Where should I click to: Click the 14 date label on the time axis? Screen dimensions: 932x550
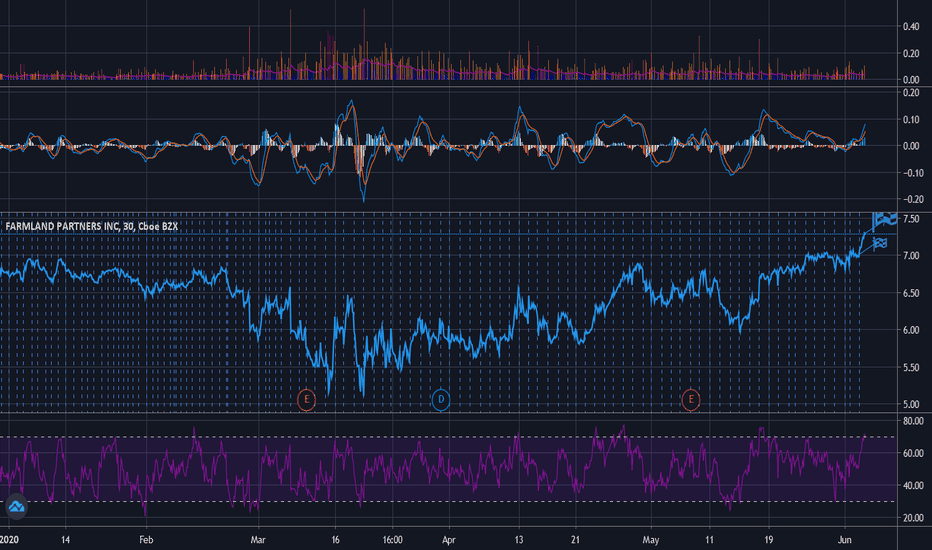(x=65, y=540)
